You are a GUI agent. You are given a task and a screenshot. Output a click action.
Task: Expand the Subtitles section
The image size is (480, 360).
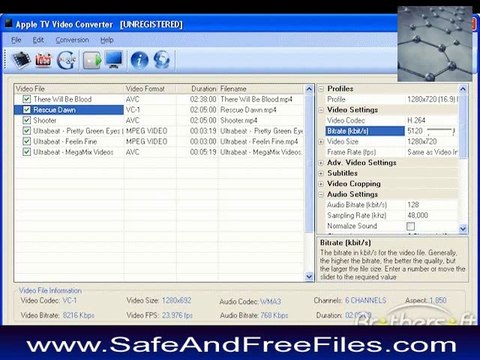(x=321, y=173)
